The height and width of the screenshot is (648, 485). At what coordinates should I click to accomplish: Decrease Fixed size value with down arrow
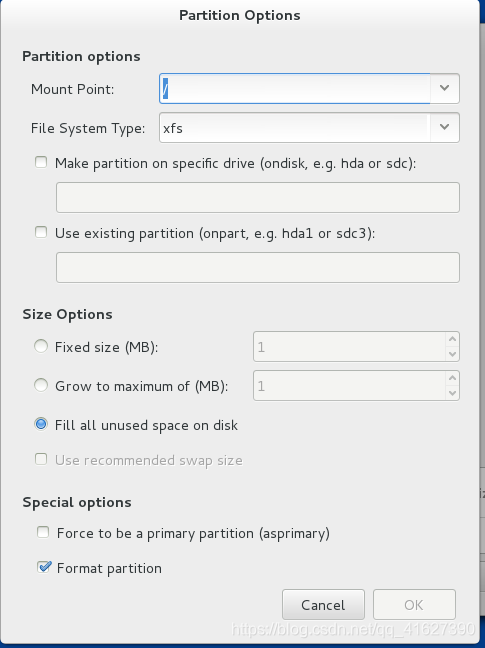452,354
